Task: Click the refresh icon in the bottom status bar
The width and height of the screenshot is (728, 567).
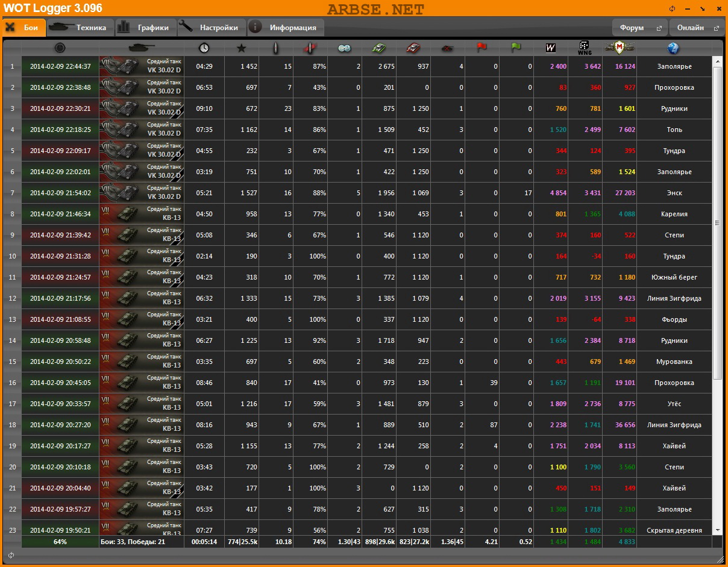Action: [11, 555]
